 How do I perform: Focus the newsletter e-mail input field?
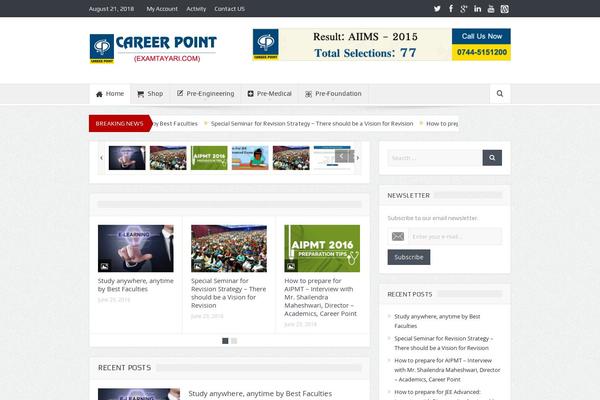coord(455,237)
